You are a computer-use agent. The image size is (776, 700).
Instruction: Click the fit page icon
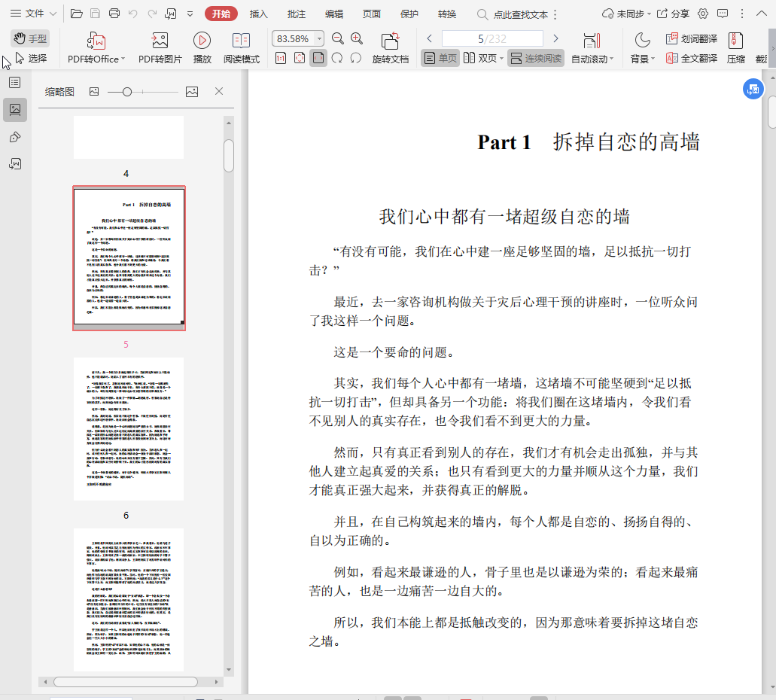300,58
